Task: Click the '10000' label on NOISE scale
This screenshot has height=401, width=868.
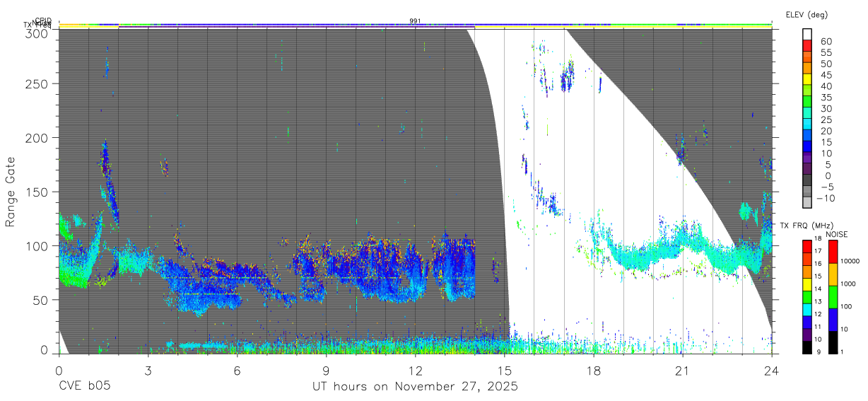Action: [850, 261]
